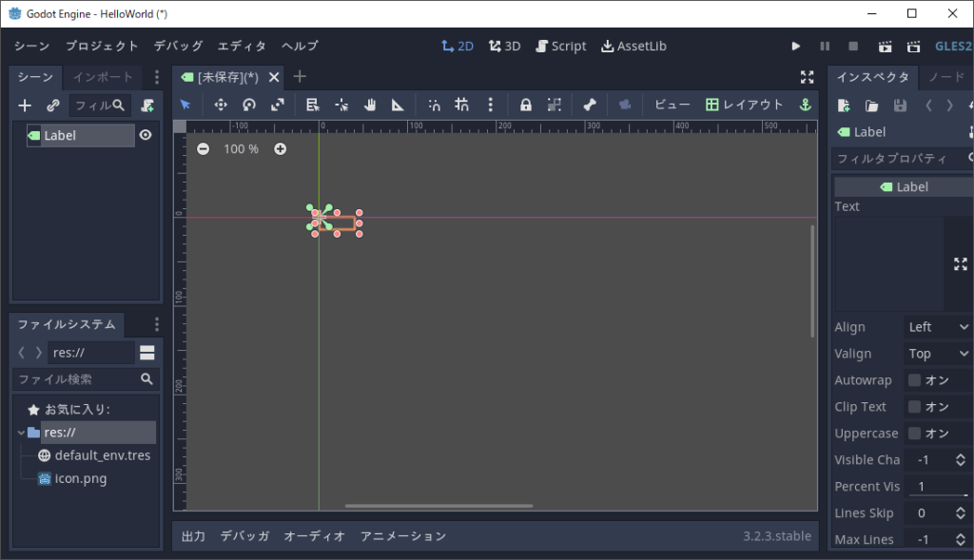The image size is (974, 560).
Task: Click the Add Node plus icon
Action: [x=26, y=106]
